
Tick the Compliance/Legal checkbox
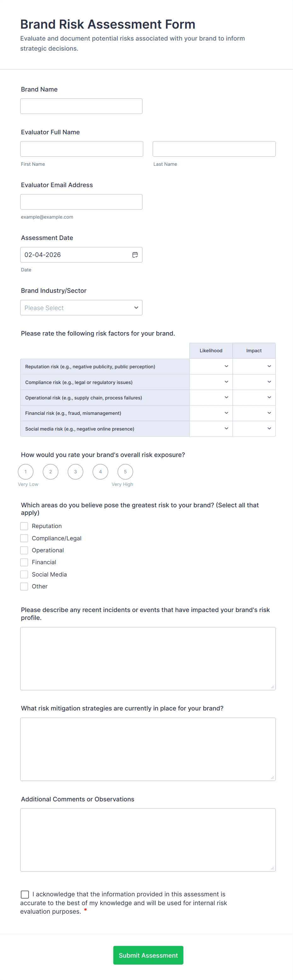point(24,538)
